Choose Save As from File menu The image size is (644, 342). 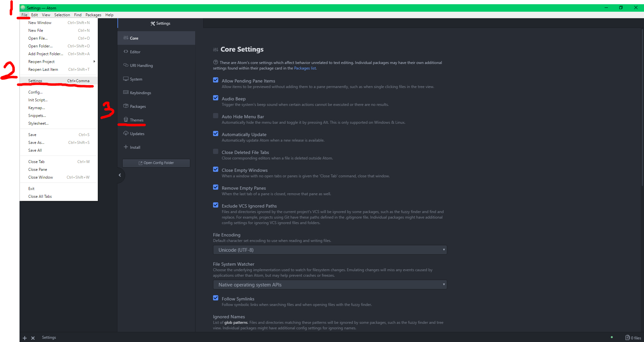(x=36, y=143)
